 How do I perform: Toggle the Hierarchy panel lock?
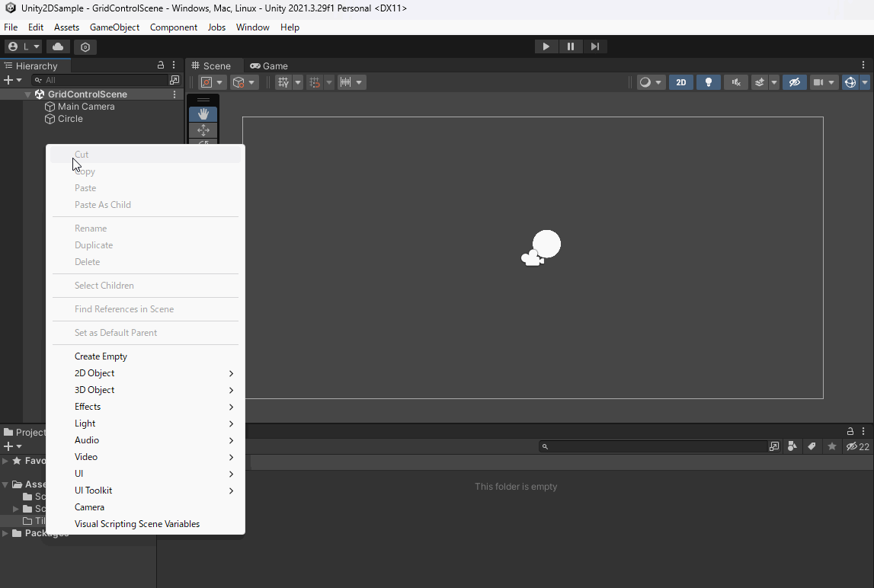[x=161, y=66]
